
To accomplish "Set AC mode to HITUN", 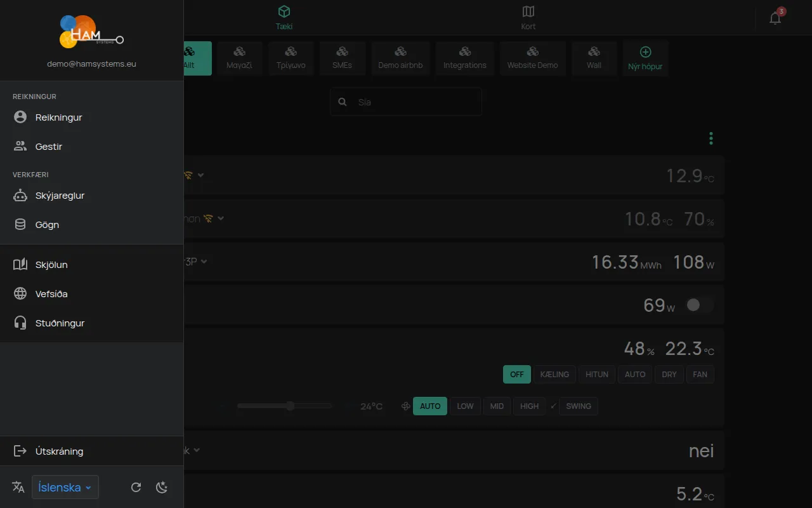I will [x=597, y=374].
